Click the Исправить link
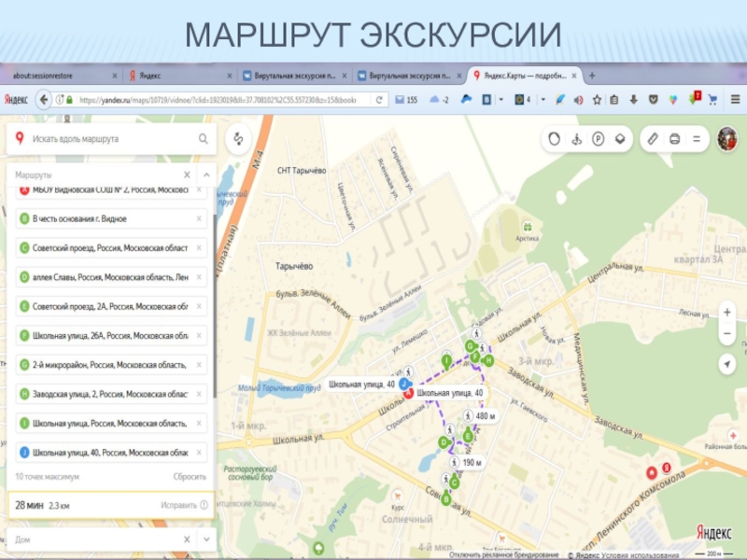Screen dimensions: 747x560 (178, 505)
